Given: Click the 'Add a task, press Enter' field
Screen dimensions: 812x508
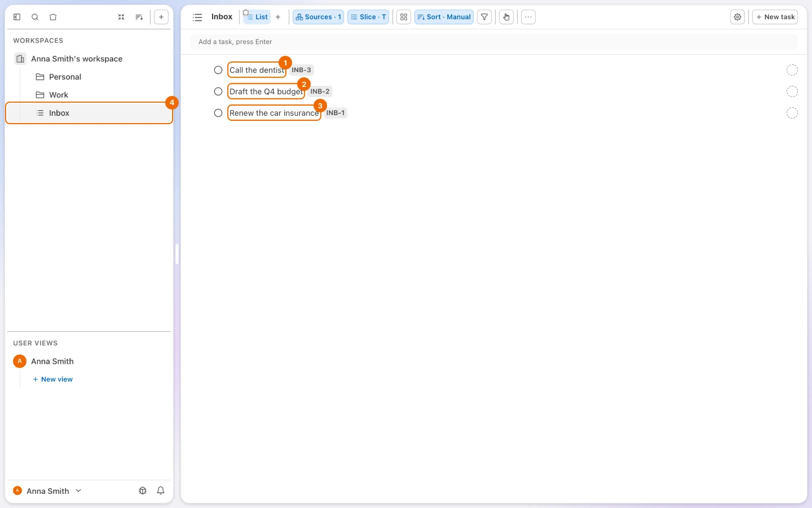Looking at the screenshot, I should [494, 42].
